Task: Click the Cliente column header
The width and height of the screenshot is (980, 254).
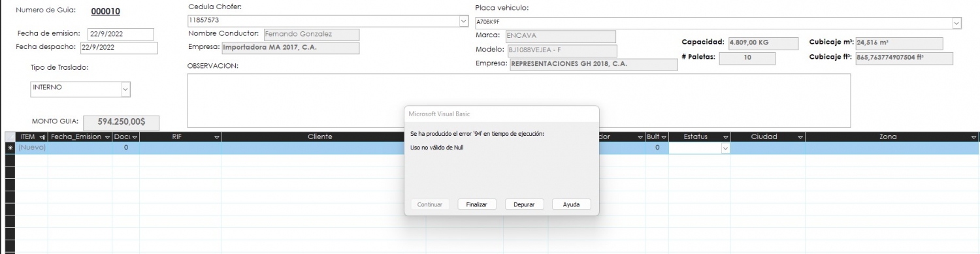Action: coord(320,137)
